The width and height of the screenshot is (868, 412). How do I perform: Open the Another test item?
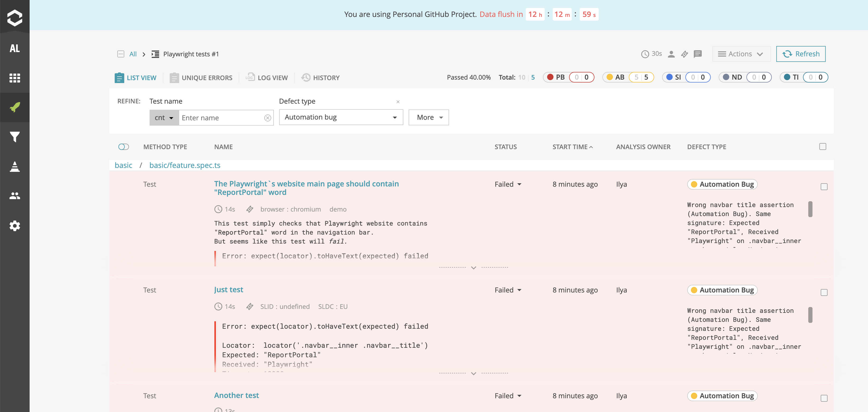click(x=236, y=396)
